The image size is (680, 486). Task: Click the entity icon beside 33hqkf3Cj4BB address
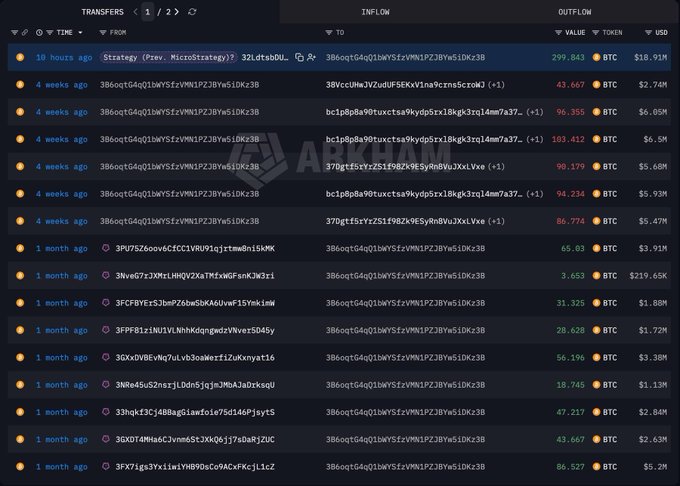point(105,412)
